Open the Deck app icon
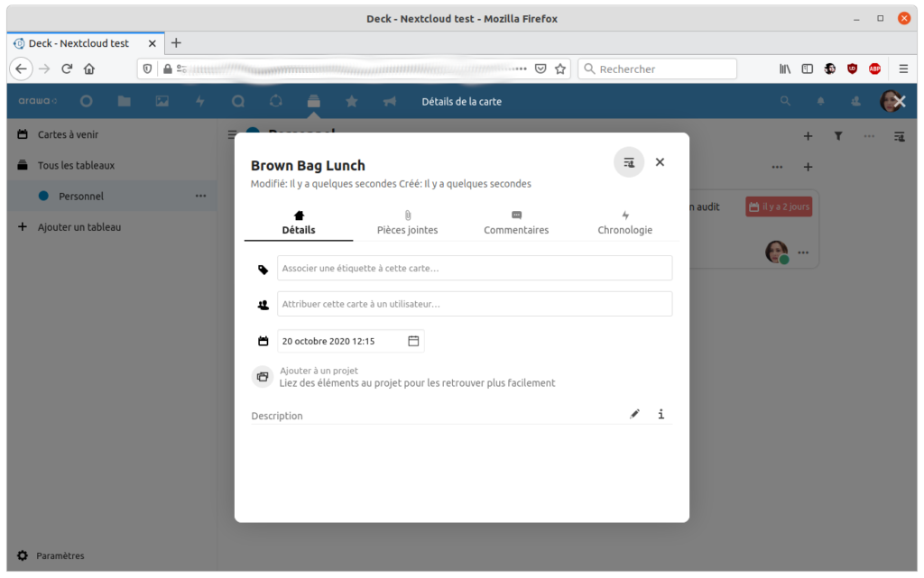924x578 pixels. (313, 101)
